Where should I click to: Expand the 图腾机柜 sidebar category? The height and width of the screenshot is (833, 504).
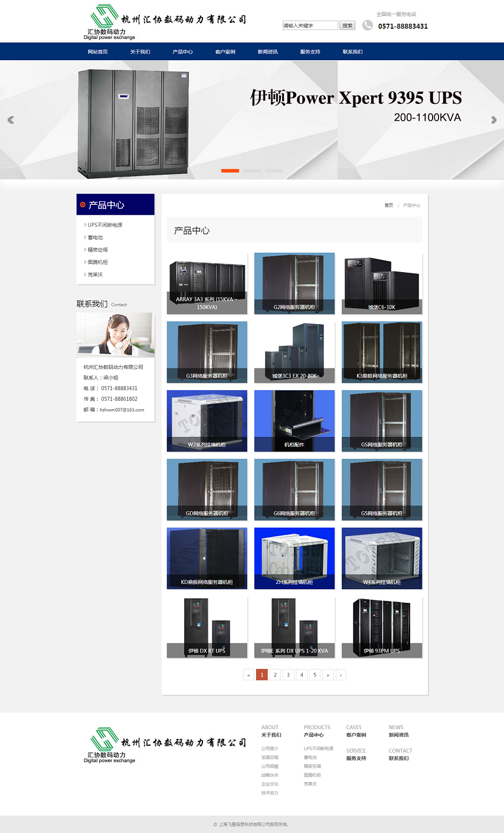coord(97,262)
